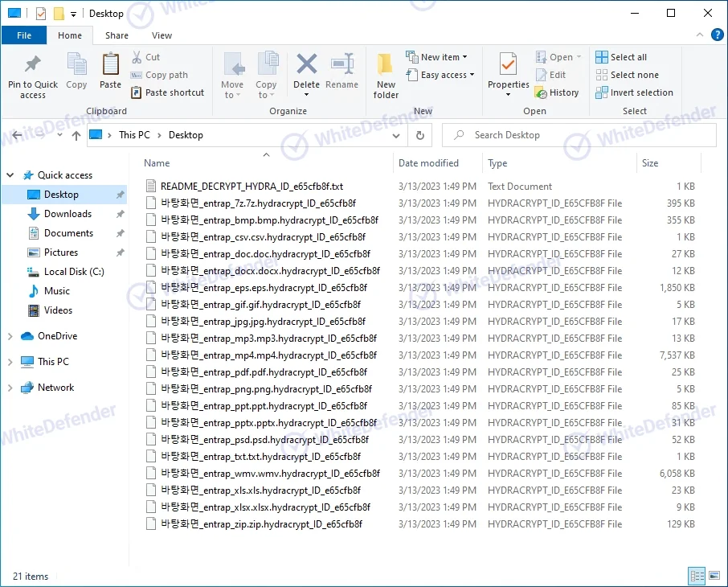
Task: Click Invert selection button
Action: click(634, 92)
